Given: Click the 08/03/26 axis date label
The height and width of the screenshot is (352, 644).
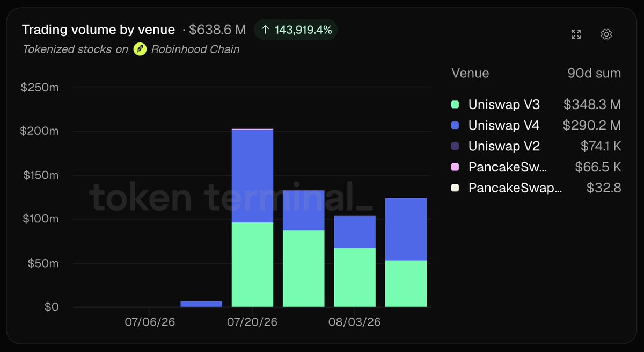Looking at the screenshot, I should coord(355,322).
